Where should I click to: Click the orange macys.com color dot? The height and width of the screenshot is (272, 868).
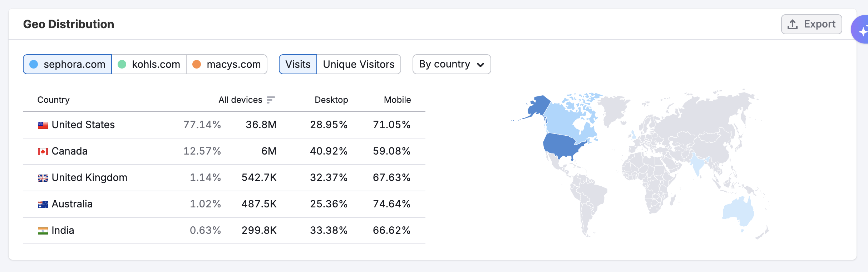coord(197,64)
